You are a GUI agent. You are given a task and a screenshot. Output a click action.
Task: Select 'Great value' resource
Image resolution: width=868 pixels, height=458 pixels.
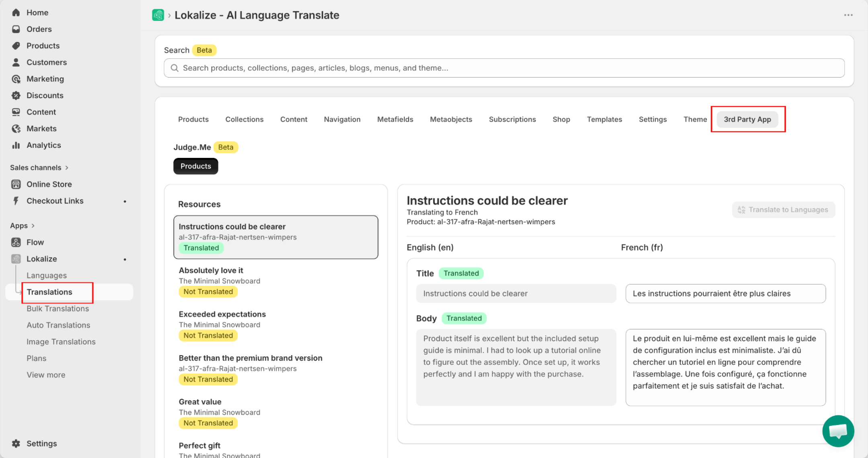click(x=276, y=412)
